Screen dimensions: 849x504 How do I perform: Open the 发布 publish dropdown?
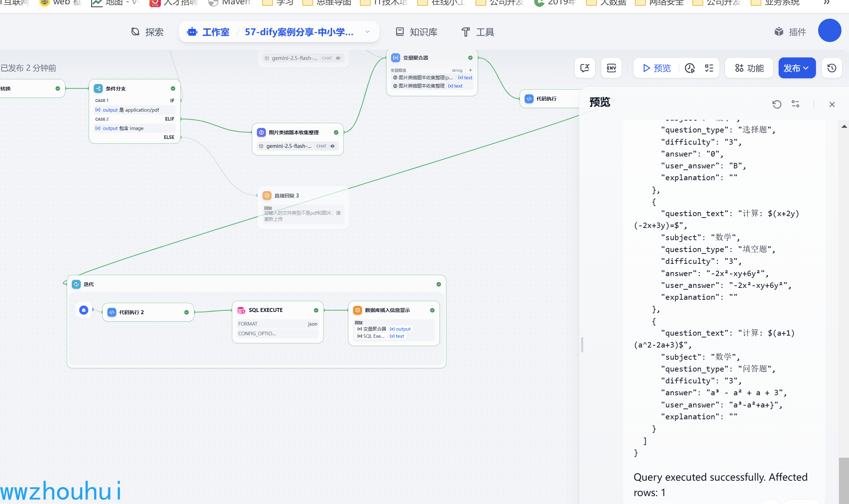tap(797, 68)
